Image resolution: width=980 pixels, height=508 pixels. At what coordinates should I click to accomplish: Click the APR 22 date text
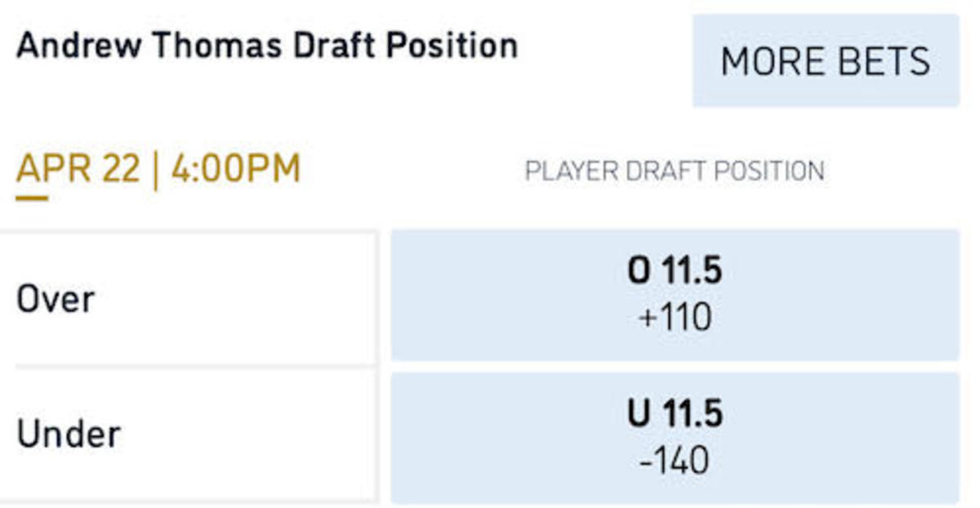[x=78, y=169]
